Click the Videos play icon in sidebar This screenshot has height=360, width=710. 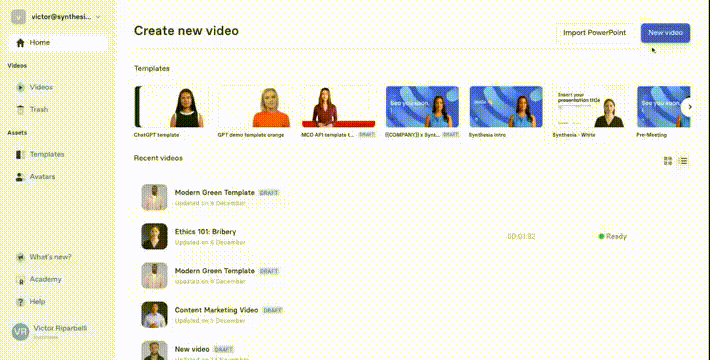[20, 87]
